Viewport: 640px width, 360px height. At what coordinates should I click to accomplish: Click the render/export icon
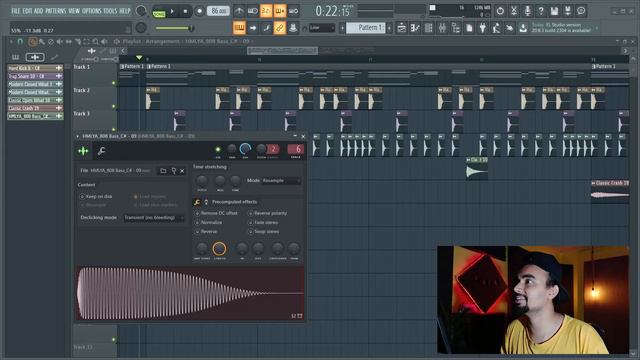click(x=568, y=11)
